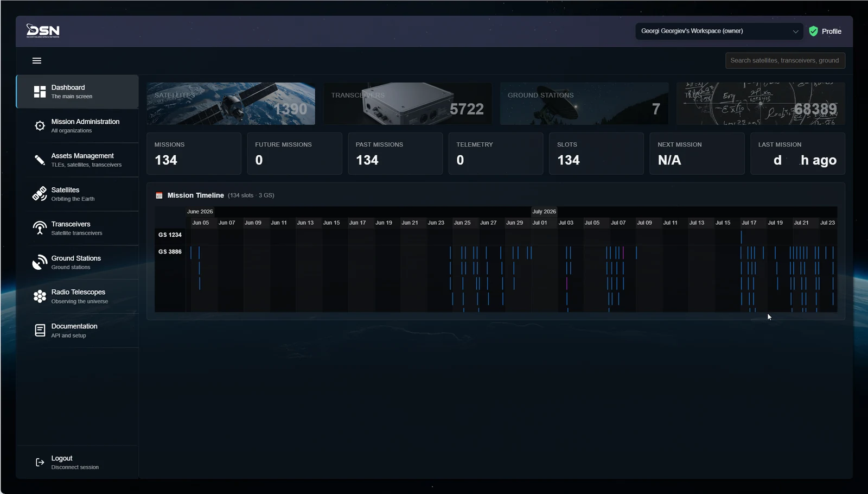Click the DSN logo
Image resolution: width=868 pixels, height=494 pixels.
pyautogui.click(x=43, y=31)
